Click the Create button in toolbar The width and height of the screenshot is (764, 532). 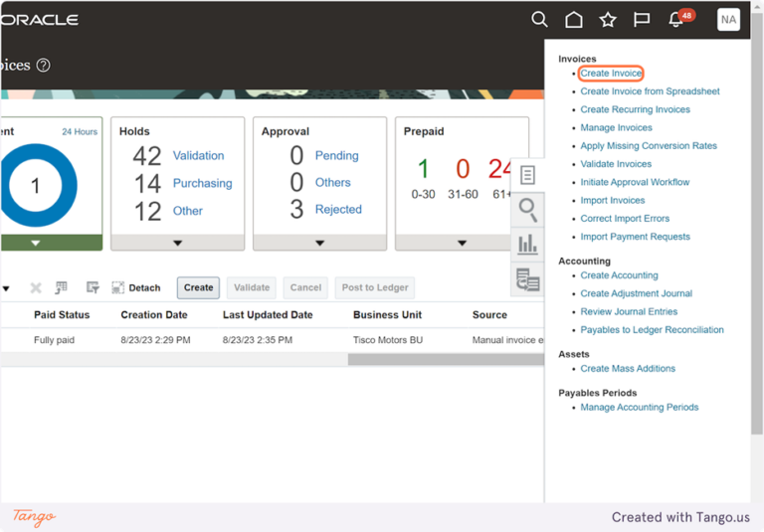[198, 287]
